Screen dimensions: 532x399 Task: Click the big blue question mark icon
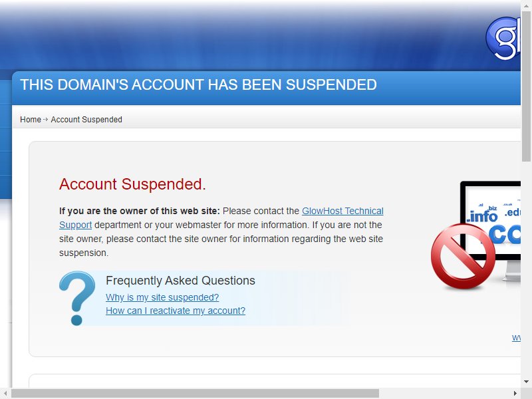click(x=77, y=298)
